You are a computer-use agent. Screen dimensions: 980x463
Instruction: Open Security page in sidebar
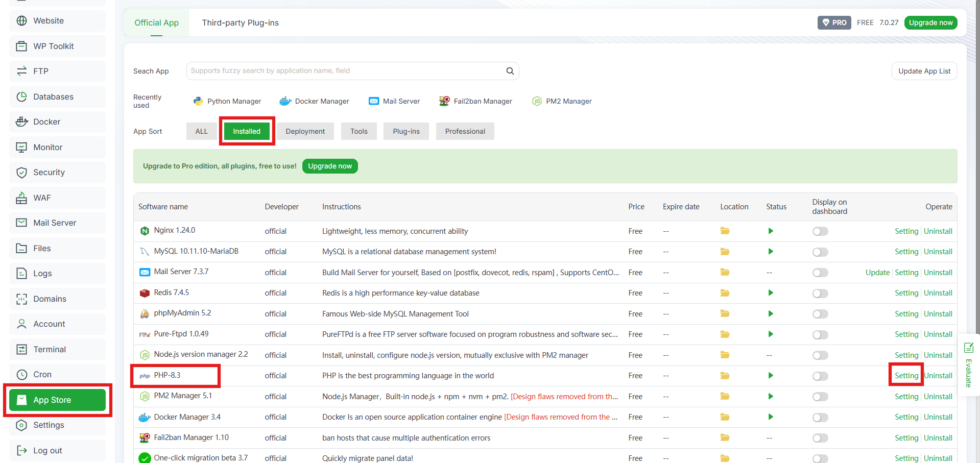[x=57, y=172]
